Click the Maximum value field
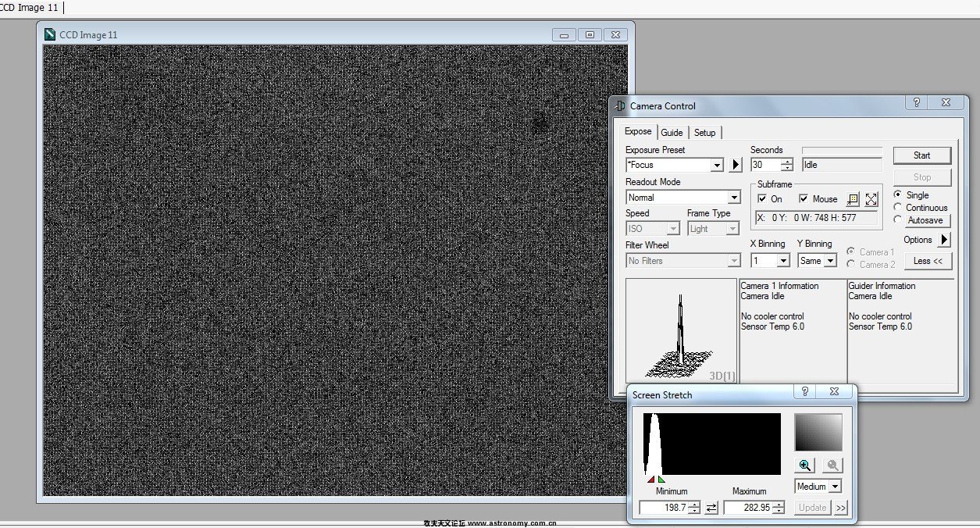 point(747,508)
